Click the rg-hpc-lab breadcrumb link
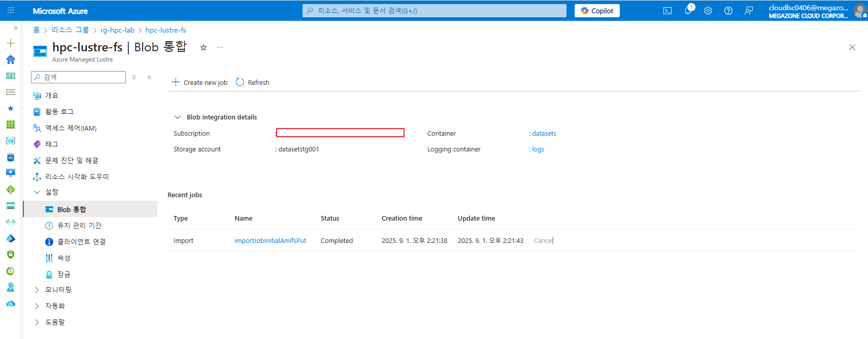Screen dimensions: 868x339 coord(117,30)
